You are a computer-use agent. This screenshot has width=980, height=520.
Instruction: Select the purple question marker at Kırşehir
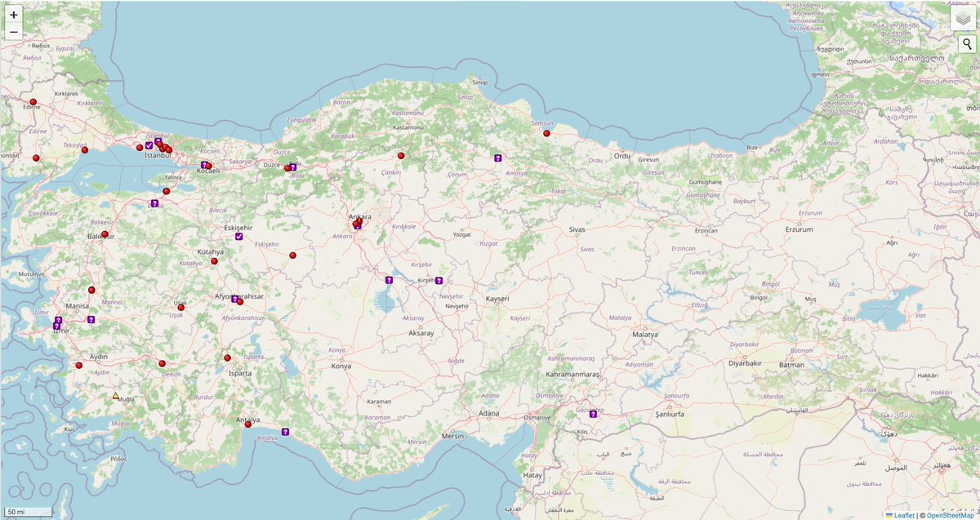pyautogui.click(x=439, y=281)
